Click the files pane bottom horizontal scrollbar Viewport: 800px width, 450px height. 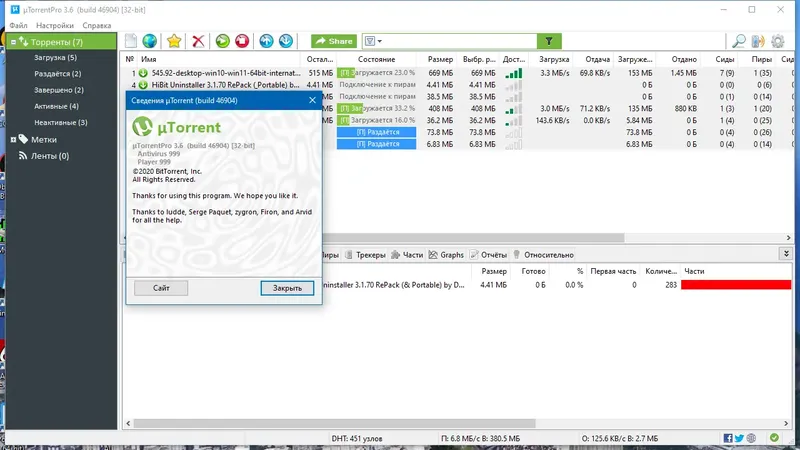335,423
